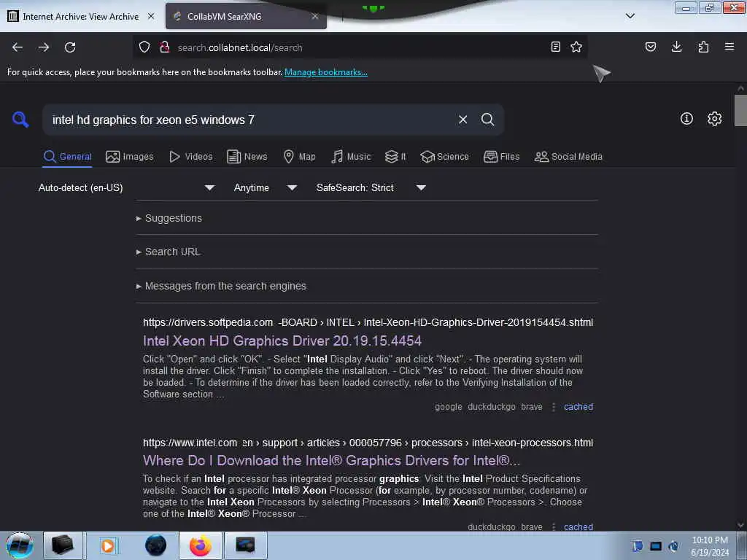
Task: Open cached link for the softpedia result
Action: pyautogui.click(x=578, y=407)
